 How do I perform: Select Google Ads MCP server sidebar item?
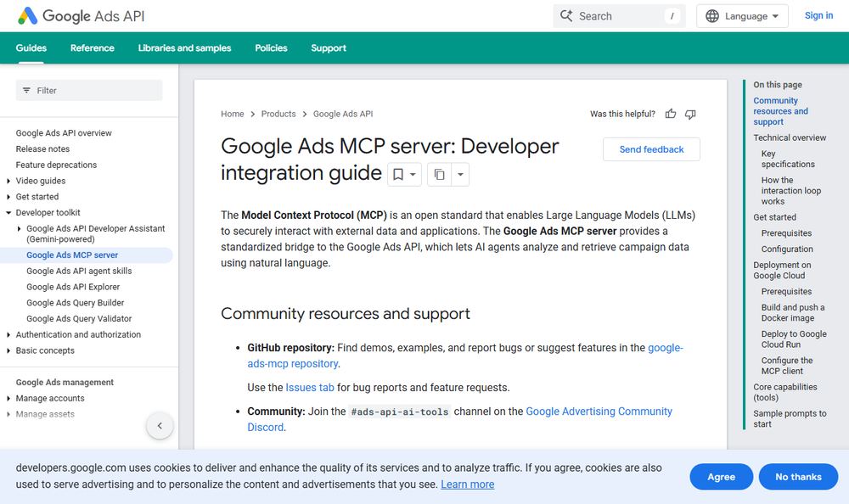[72, 255]
